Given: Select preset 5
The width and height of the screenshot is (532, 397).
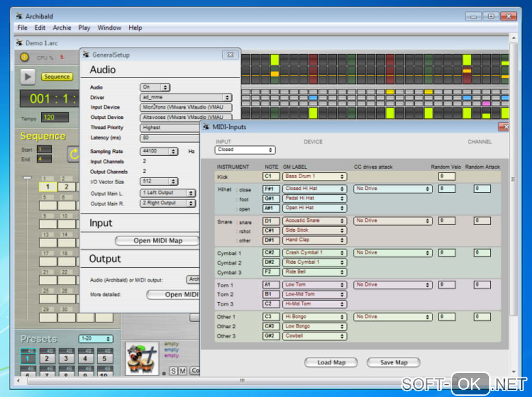Looking at the screenshot, I should click(x=104, y=356).
